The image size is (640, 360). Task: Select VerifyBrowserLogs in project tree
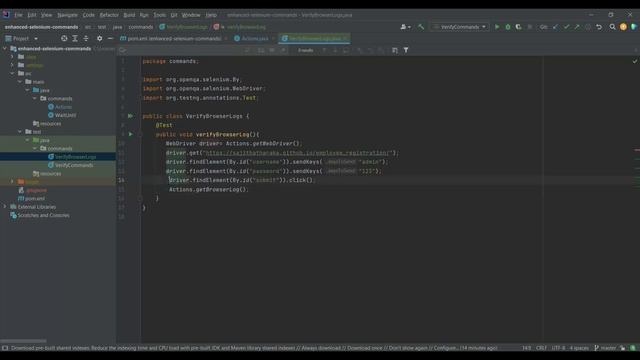(76, 157)
